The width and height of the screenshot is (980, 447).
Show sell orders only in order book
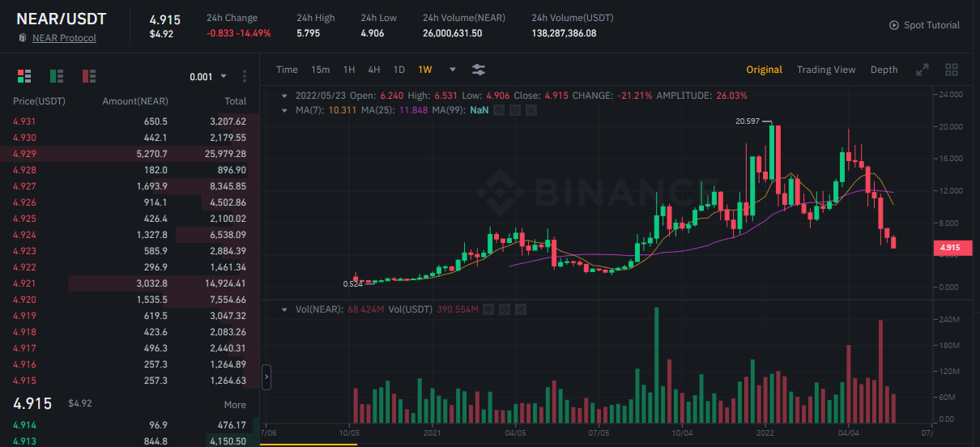point(89,76)
